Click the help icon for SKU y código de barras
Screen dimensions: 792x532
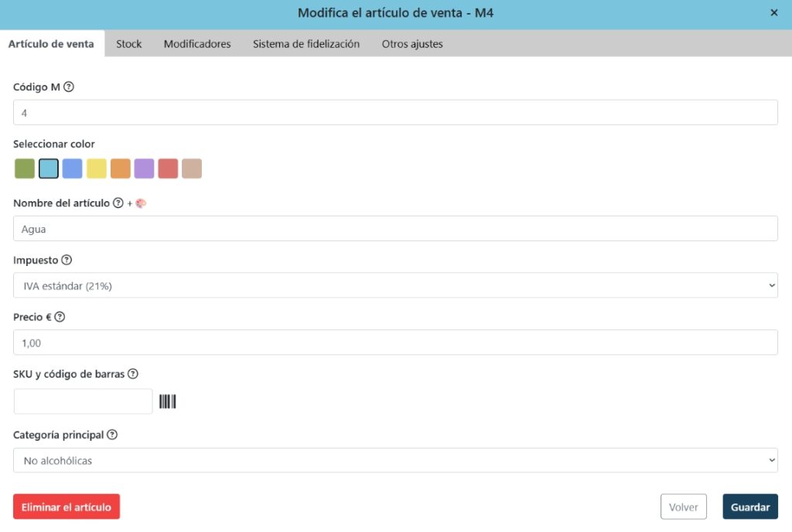tap(133, 373)
